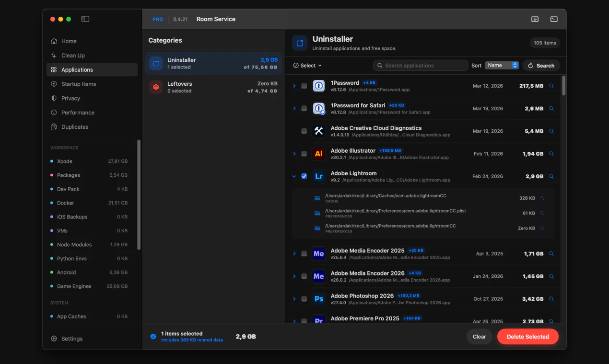Click the magnifier icon next to 1Password row

(x=551, y=86)
